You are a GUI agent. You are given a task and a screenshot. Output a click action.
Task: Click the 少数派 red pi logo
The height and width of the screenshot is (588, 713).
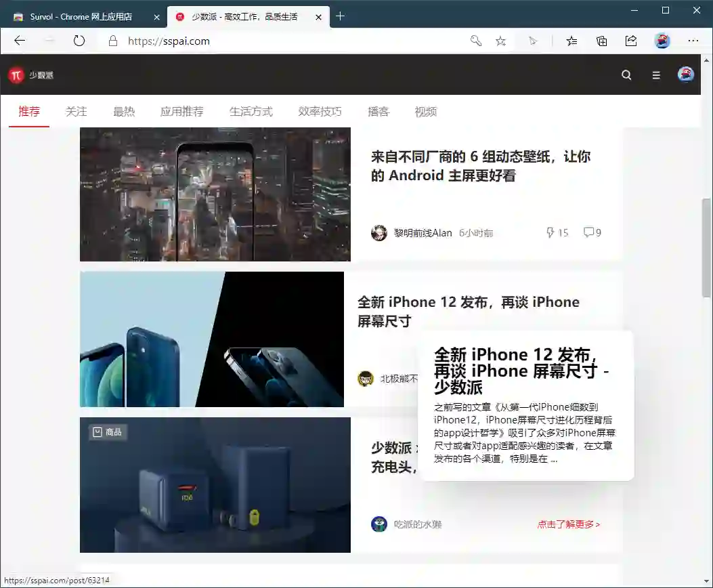[16, 75]
